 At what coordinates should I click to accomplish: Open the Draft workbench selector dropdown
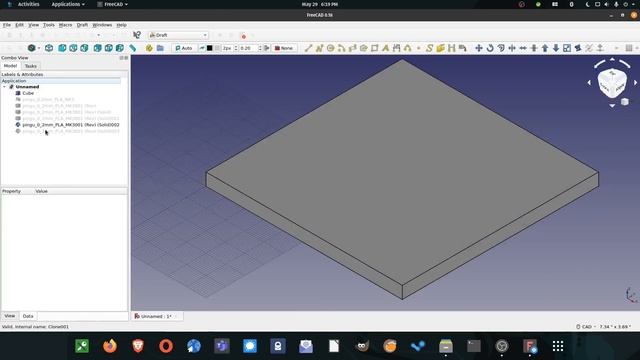(178, 35)
